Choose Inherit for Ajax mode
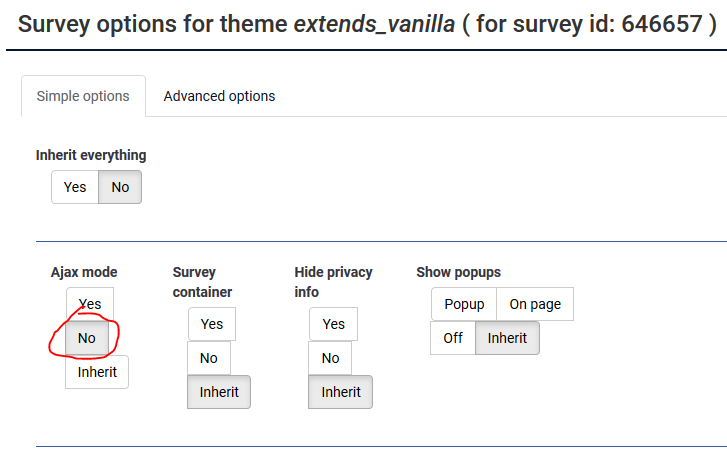The height and width of the screenshot is (461, 727). pos(97,372)
